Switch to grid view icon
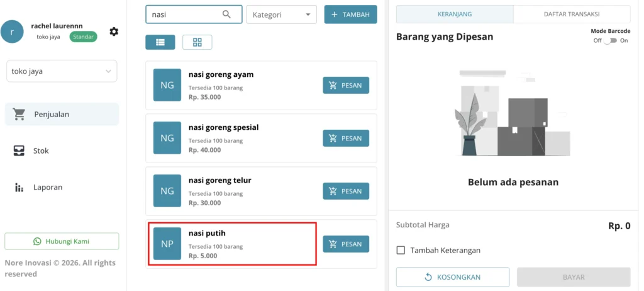The height and width of the screenshot is (291, 644). tap(197, 42)
